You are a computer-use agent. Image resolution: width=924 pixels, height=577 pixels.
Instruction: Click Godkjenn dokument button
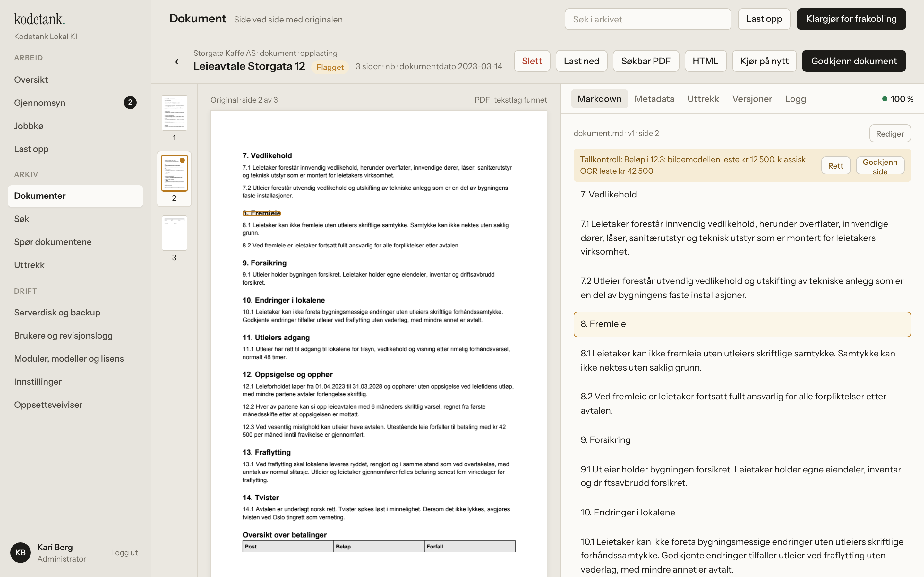click(854, 61)
